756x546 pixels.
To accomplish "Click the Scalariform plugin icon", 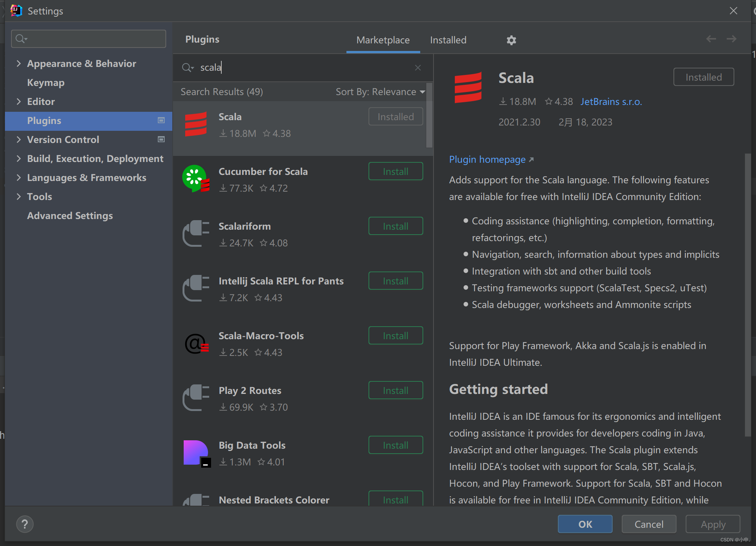I will point(195,233).
